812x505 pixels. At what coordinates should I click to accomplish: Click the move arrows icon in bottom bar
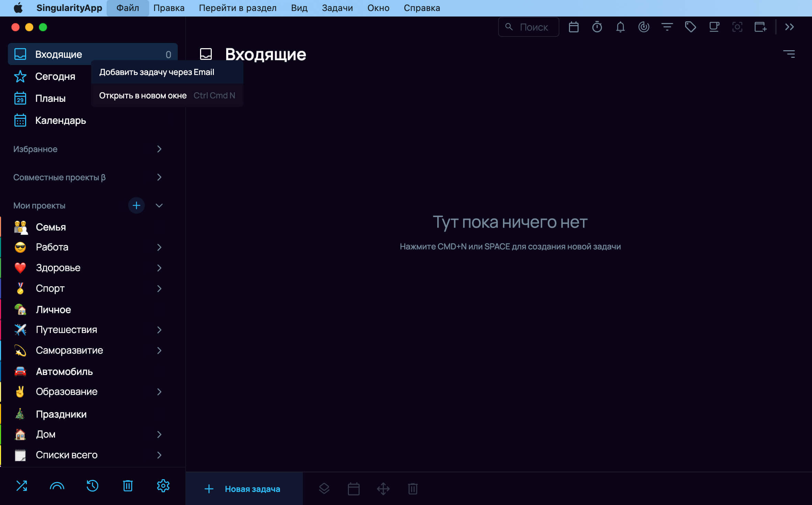point(383,488)
